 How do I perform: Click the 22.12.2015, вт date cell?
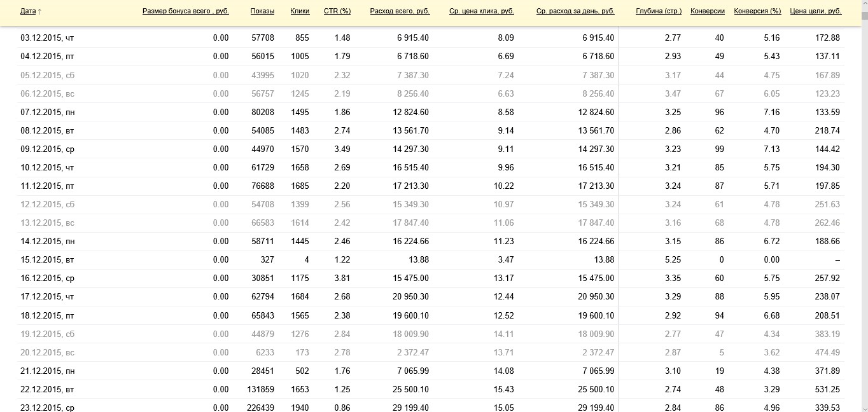[47, 390]
